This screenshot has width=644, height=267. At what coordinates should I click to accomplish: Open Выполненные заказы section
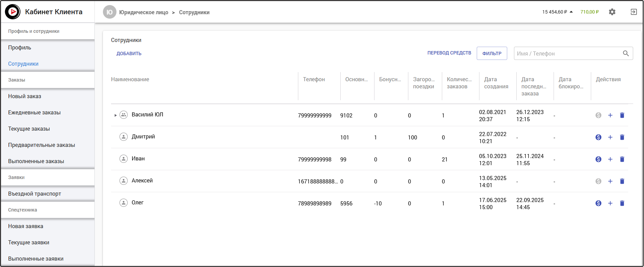[36, 161]
